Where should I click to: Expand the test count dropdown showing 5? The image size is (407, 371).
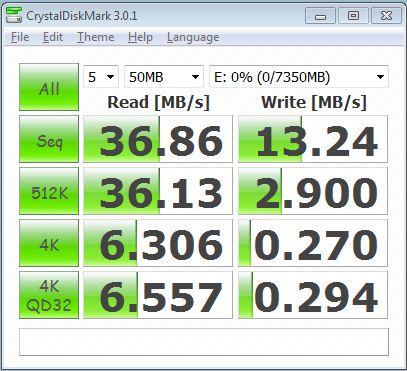click(x=101, y=77)
